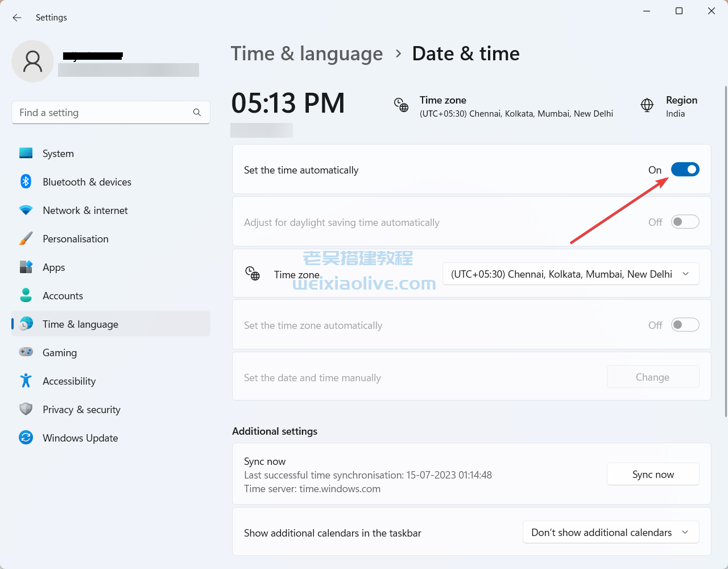Click Time & language breadcrumb link
Screen dimensions: 728x569
307,53
